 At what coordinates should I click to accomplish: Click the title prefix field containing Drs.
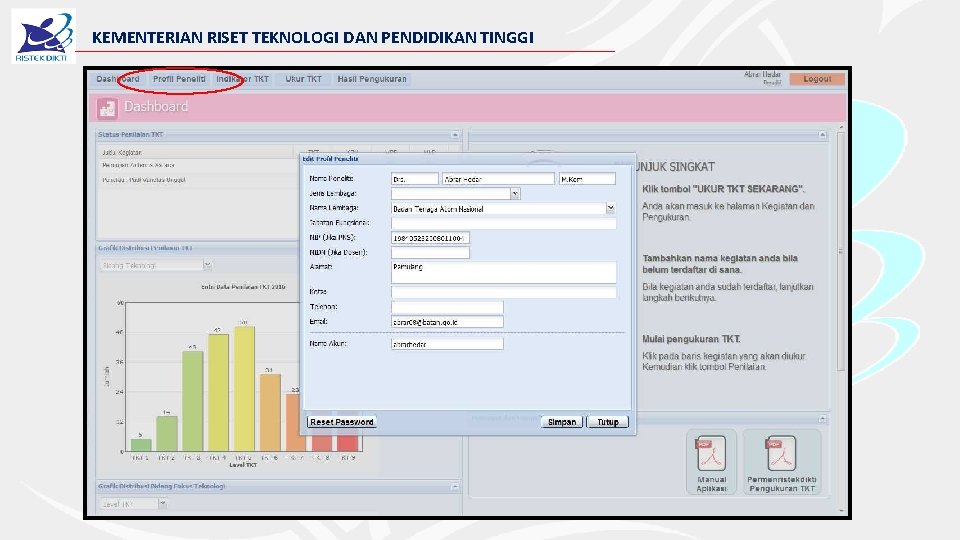(x=414, y=179)
